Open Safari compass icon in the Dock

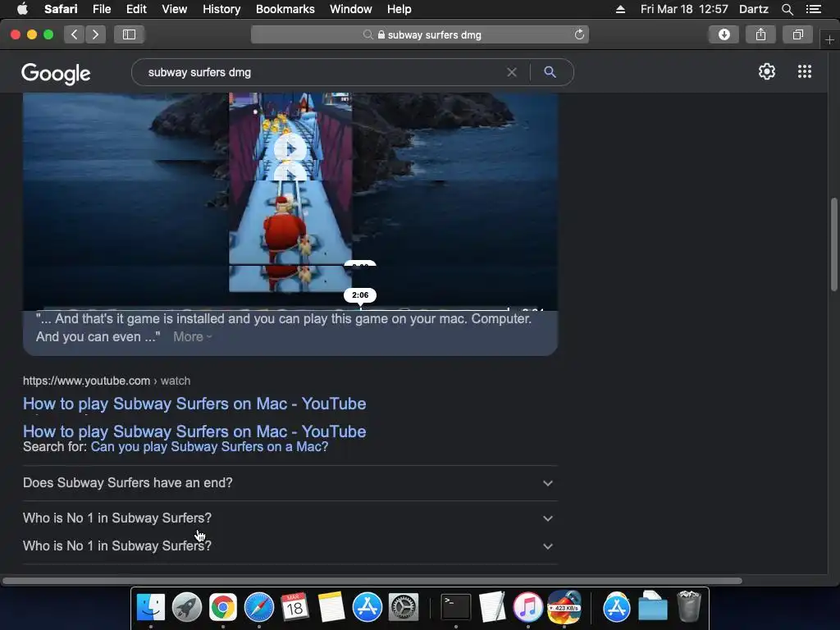[258, 607]
